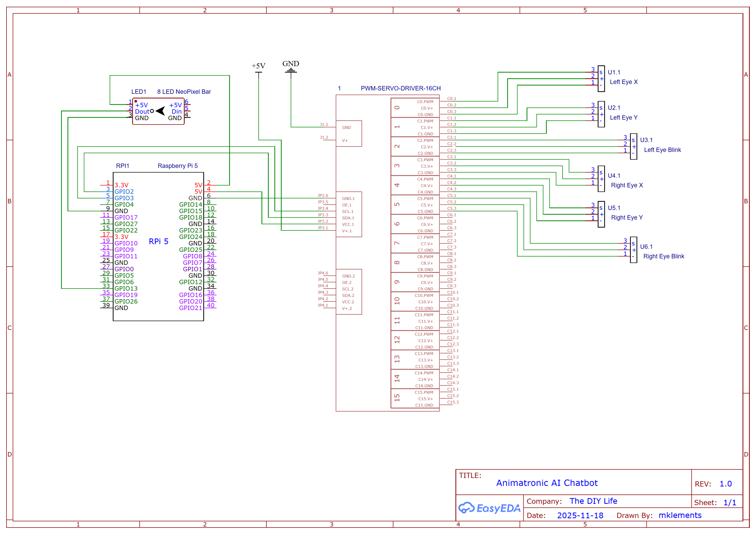Click the Company name The DIY Life

593,501
